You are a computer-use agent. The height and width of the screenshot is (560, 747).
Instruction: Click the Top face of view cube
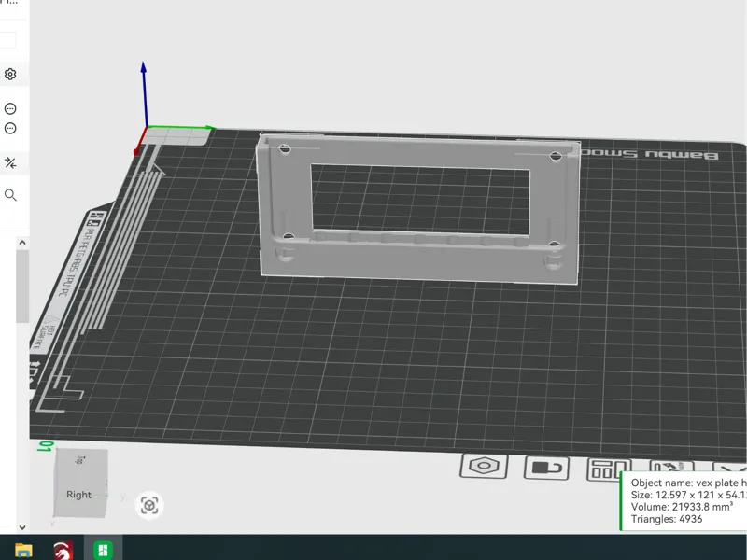(x=80, y=459)
